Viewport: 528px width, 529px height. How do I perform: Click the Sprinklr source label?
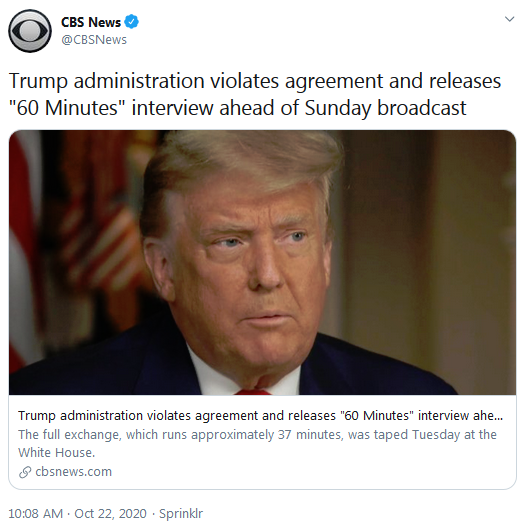click(181, 513)
